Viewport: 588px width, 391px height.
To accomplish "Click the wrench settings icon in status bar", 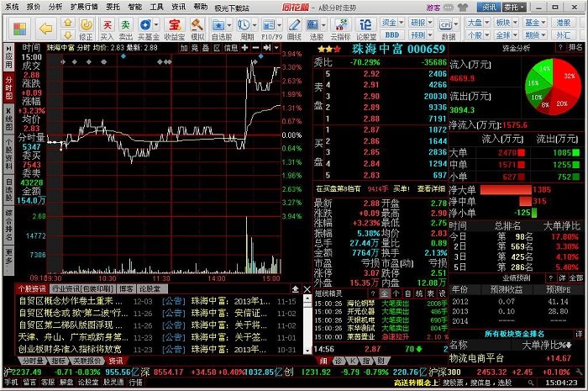I will pyautogui.click(x=579, y=373).
